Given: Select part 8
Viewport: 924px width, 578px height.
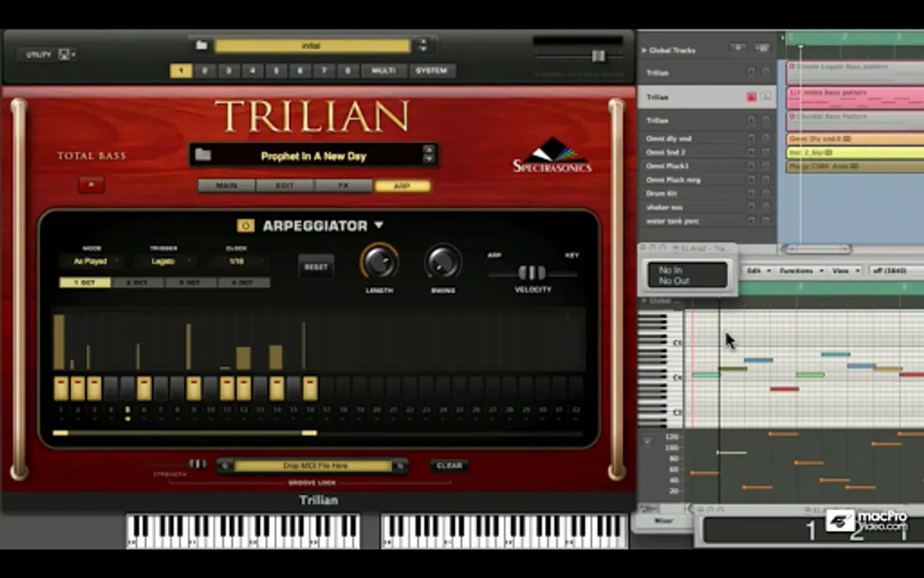Looking at the screenshot, I should click(348, 71).
